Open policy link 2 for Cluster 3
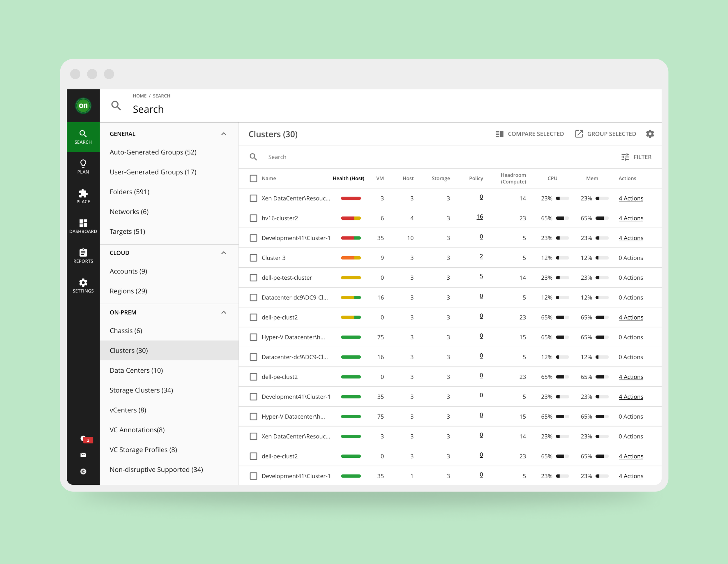The height and width of the screenshot is (564, 728). (x=481, y=256)
